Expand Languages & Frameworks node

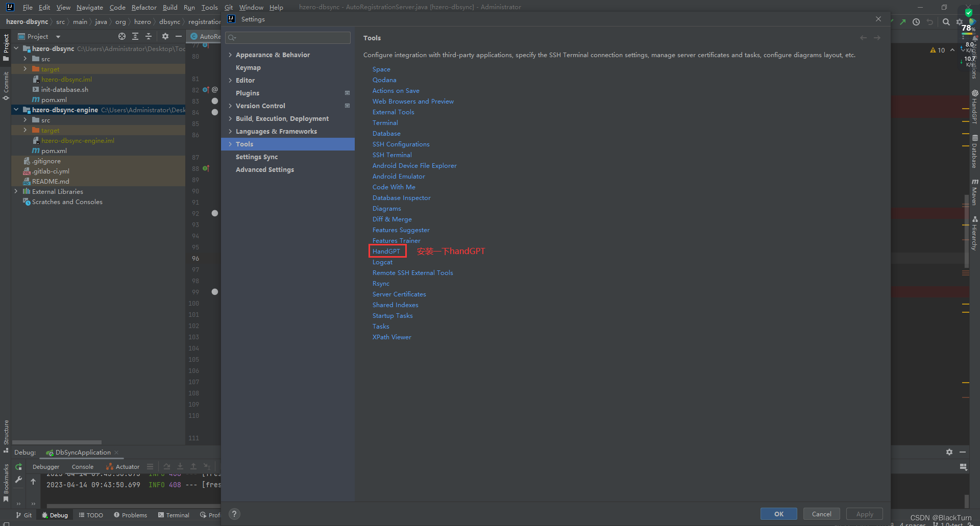click(x=230, y=131)
